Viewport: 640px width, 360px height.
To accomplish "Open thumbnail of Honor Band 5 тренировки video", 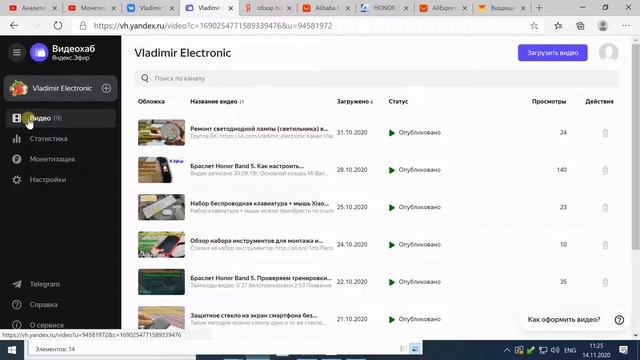I will tap(161, 282).
